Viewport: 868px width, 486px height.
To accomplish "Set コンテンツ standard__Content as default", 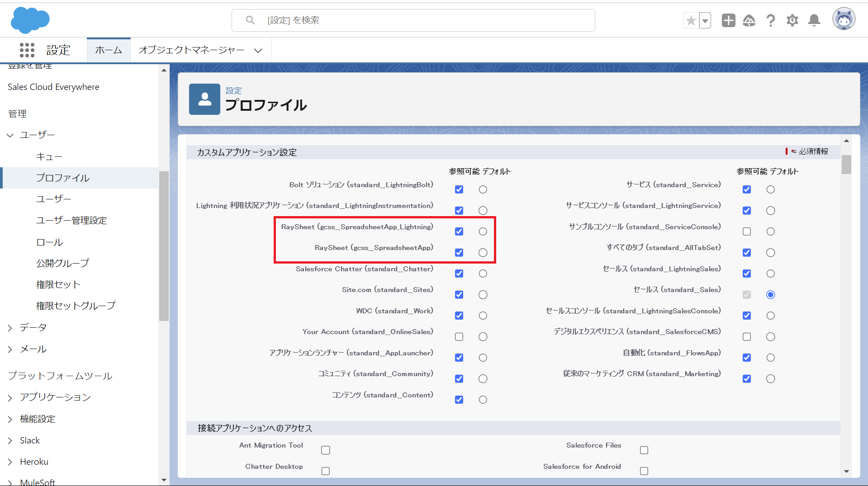I will pos(483,400).
